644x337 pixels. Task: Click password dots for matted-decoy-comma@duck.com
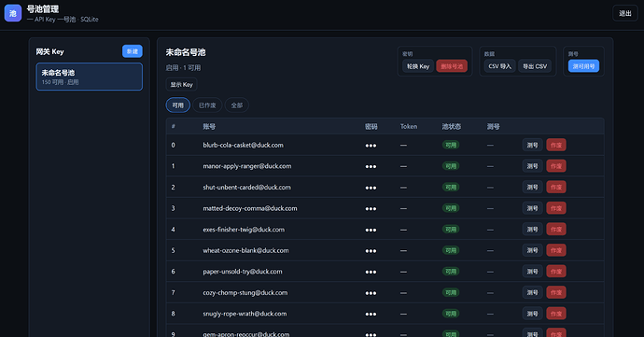tap(371, 209)
